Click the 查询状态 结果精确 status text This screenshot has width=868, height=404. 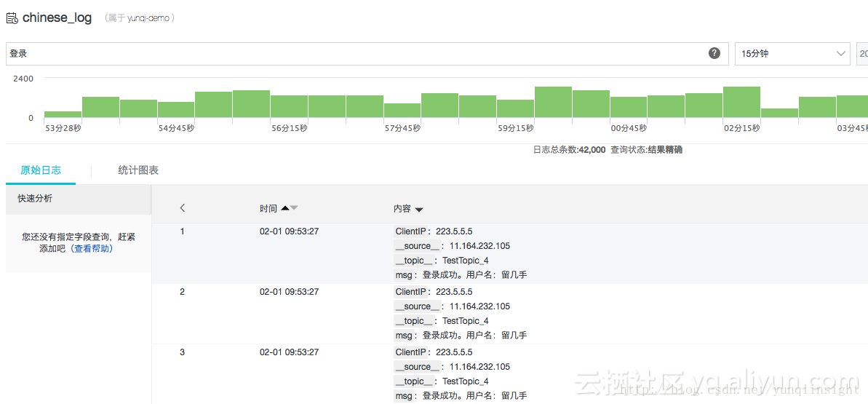pos(646,150)
